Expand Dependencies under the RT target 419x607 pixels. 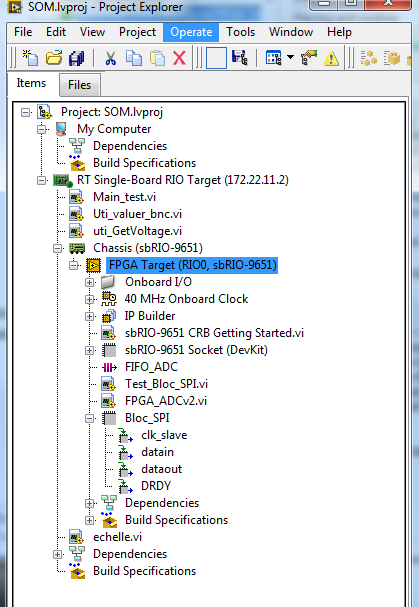click(58, 554)
